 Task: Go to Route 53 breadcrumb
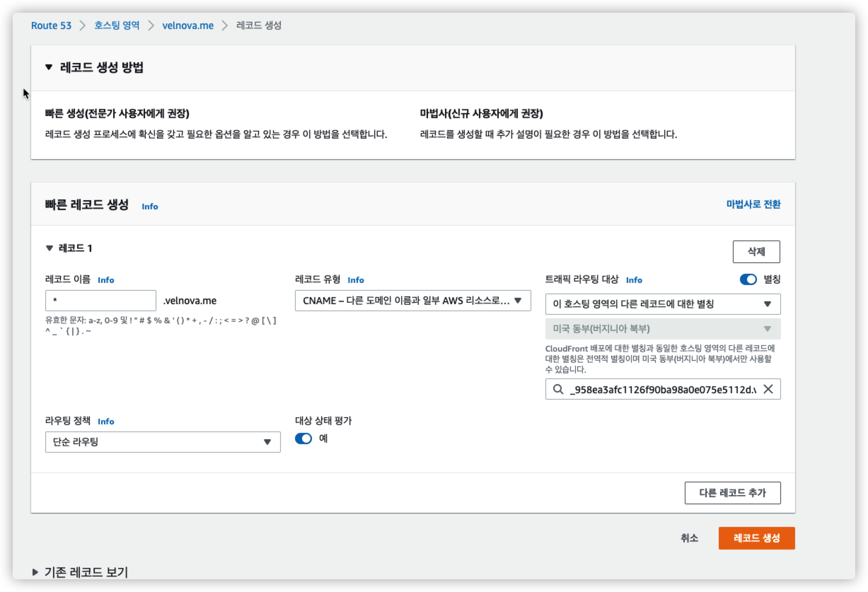tap(51, 25)
